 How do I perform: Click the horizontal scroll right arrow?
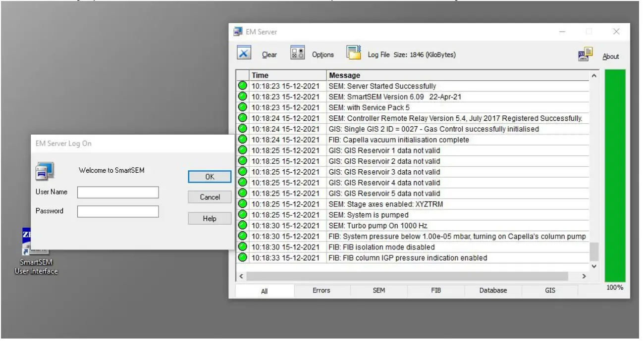[584, 276]
